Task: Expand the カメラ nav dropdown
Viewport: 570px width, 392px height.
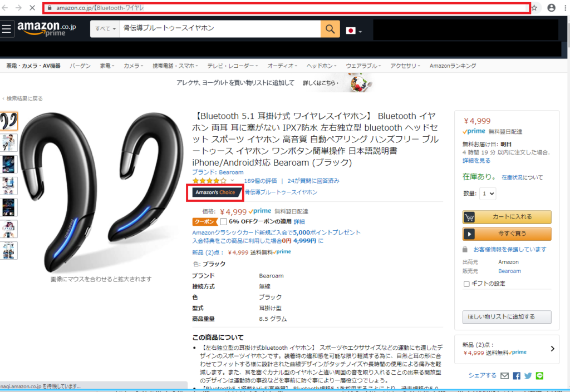Action: [133, 66]
